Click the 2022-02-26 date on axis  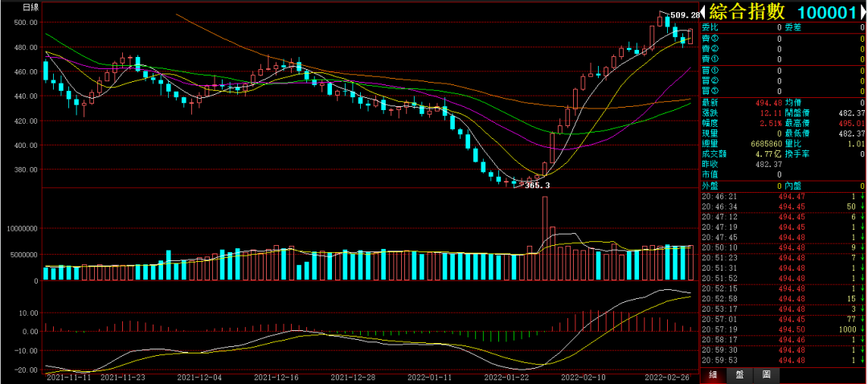pos(669,378)
